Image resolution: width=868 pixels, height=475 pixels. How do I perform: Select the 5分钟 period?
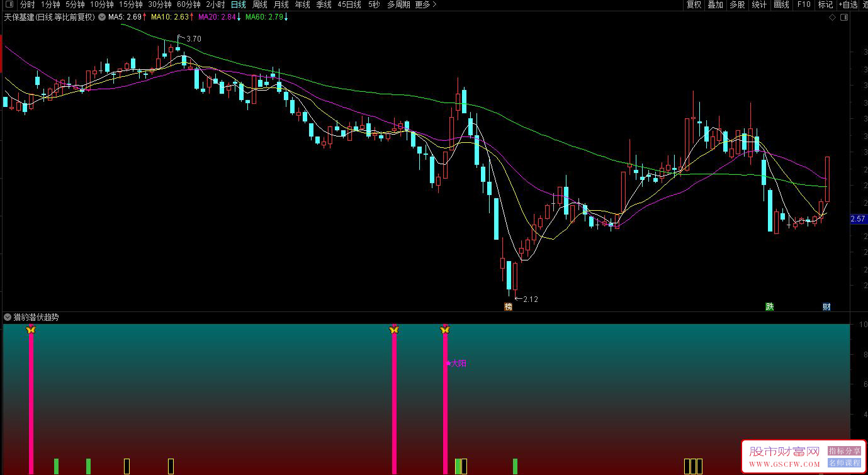75,4
